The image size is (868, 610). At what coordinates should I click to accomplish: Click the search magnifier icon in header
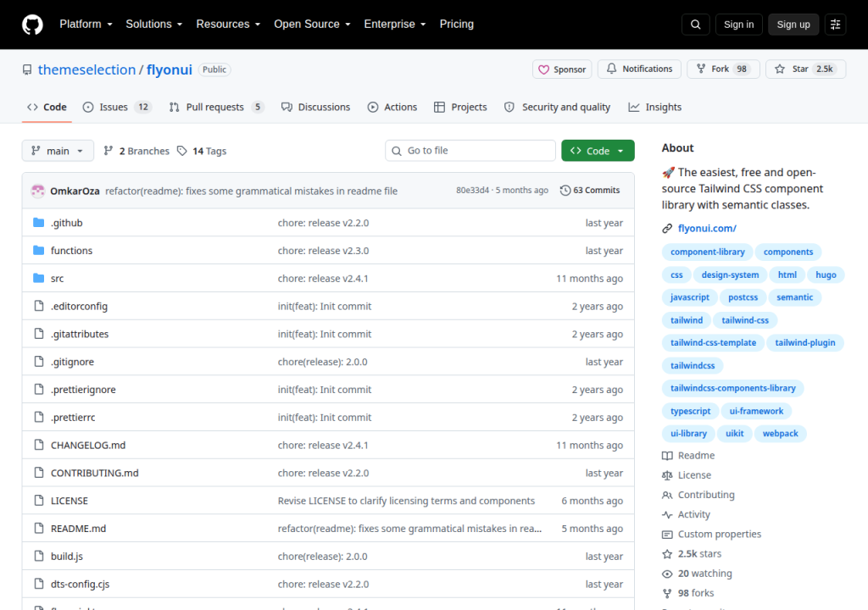[x=695, y=25]
